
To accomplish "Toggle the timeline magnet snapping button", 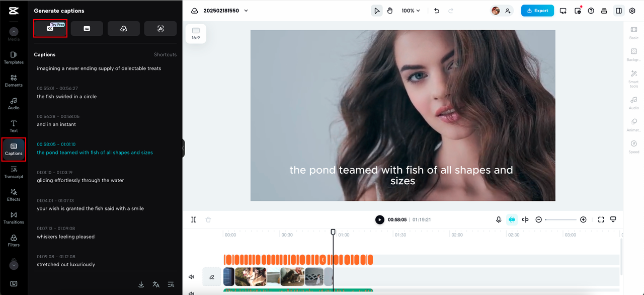I will 512,219.
